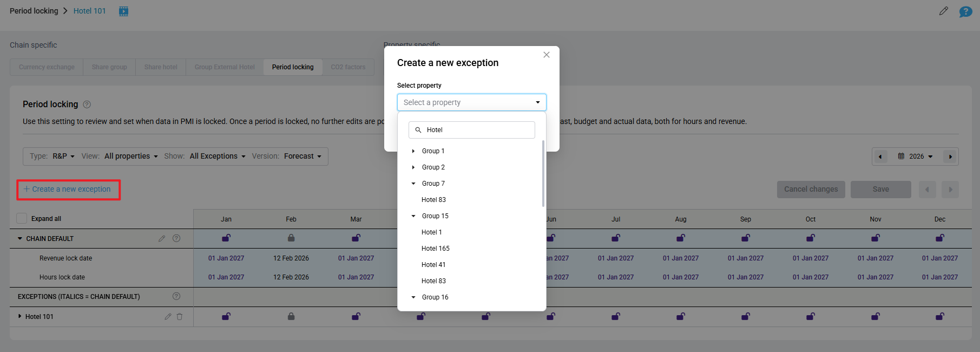980x352 pixels.
Task: Click the Create a new exception link
Action: [x=68, y=189]
